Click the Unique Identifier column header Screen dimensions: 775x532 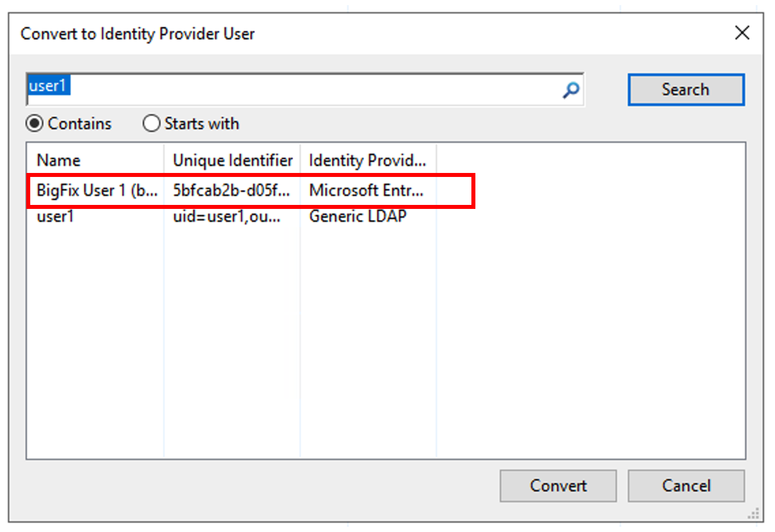click(x=232, y=160)
